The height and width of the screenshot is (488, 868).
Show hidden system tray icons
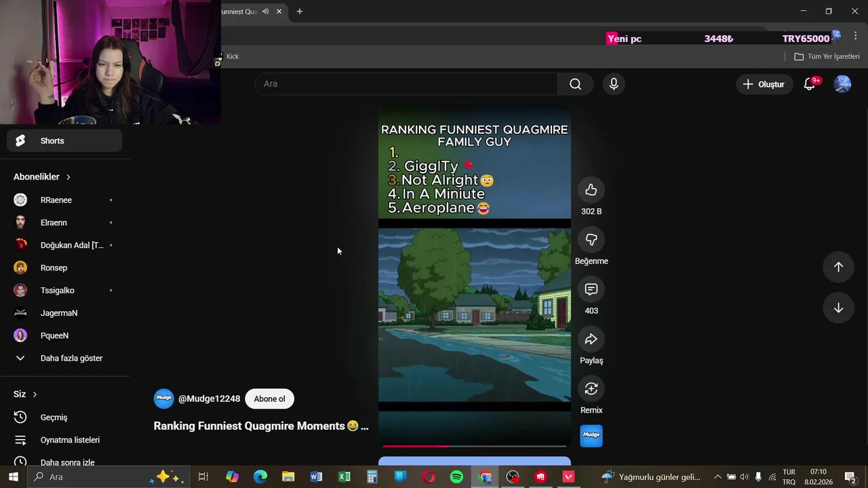(717, 476)
